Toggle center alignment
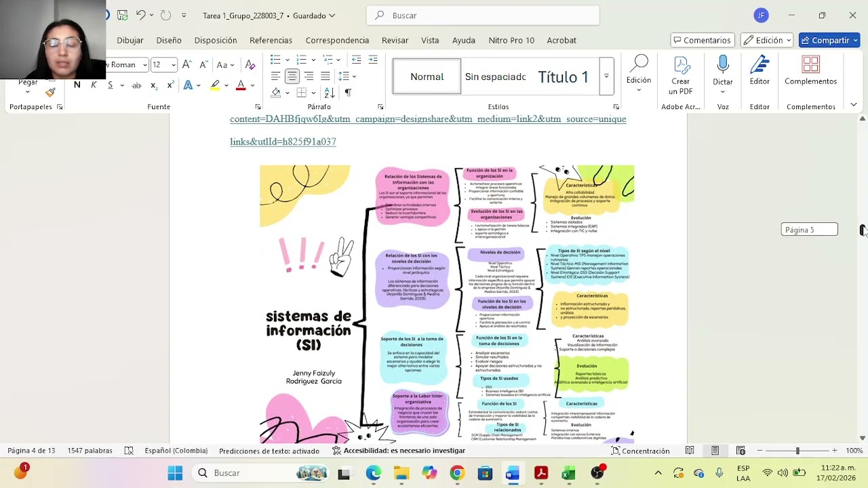The image size is (868, 488). [292, 77]
